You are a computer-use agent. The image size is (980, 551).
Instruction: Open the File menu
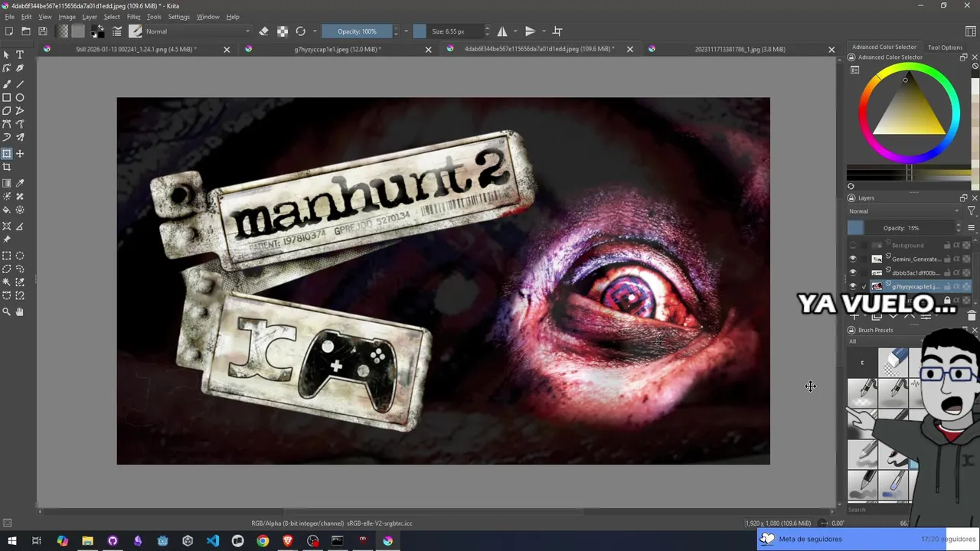click(10, 17)
